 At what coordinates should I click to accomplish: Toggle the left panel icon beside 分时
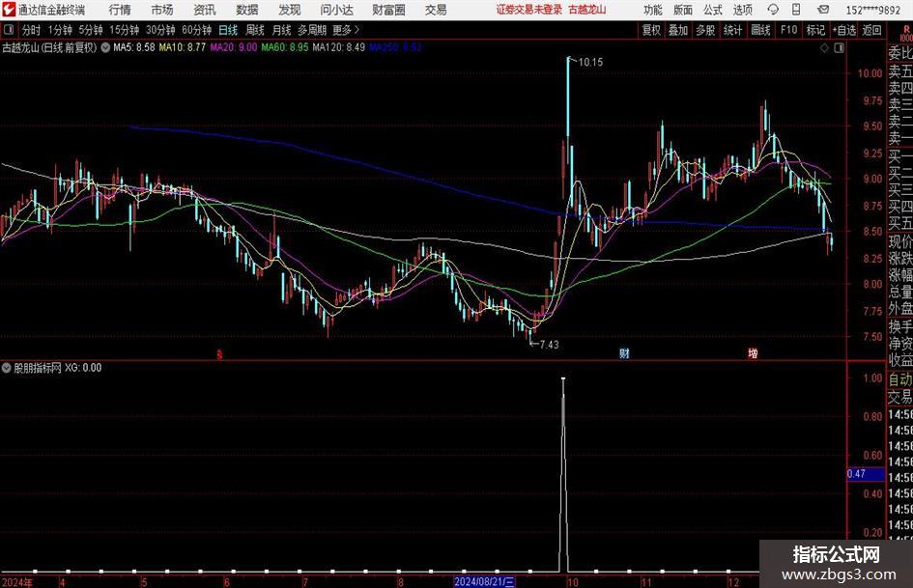[8, 30]
